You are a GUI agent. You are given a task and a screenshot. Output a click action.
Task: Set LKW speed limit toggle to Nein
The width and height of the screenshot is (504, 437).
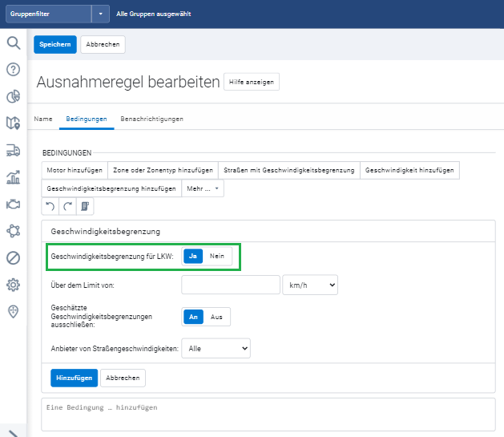(216, 256)
